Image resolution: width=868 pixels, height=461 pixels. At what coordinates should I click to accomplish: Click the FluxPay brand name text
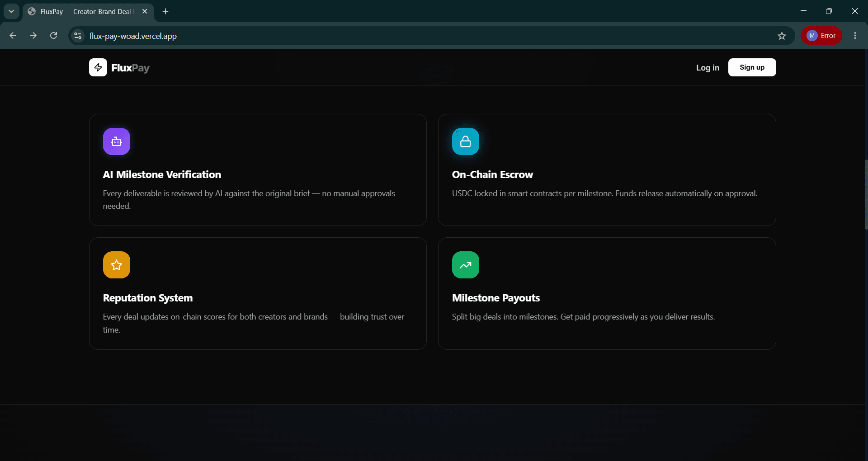(130, 68)
